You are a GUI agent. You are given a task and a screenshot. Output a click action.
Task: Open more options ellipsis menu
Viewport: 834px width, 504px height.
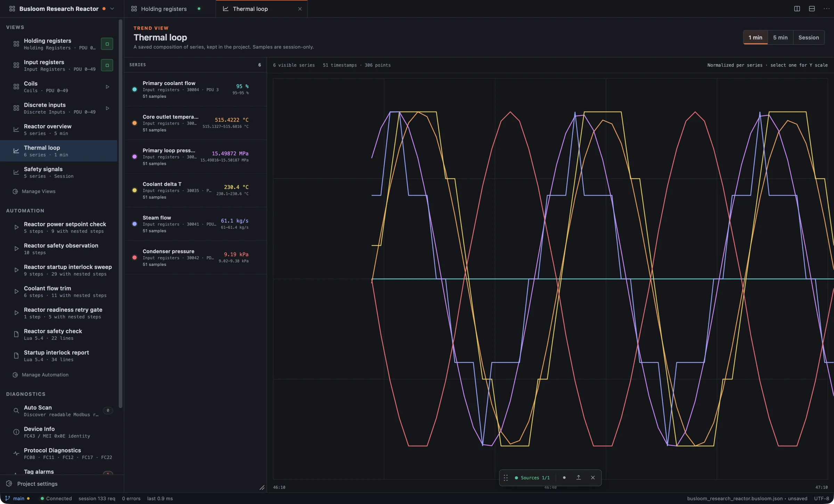(826, 9)
